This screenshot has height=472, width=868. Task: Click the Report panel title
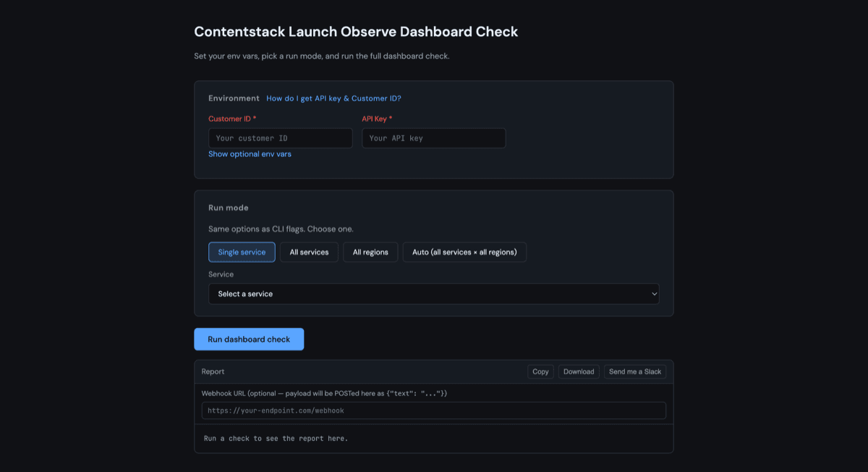click(213, 371)
